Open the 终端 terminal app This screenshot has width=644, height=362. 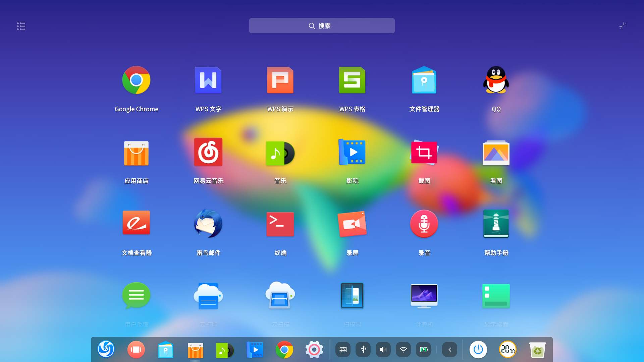pyautogui.click(x=280, y=224)
